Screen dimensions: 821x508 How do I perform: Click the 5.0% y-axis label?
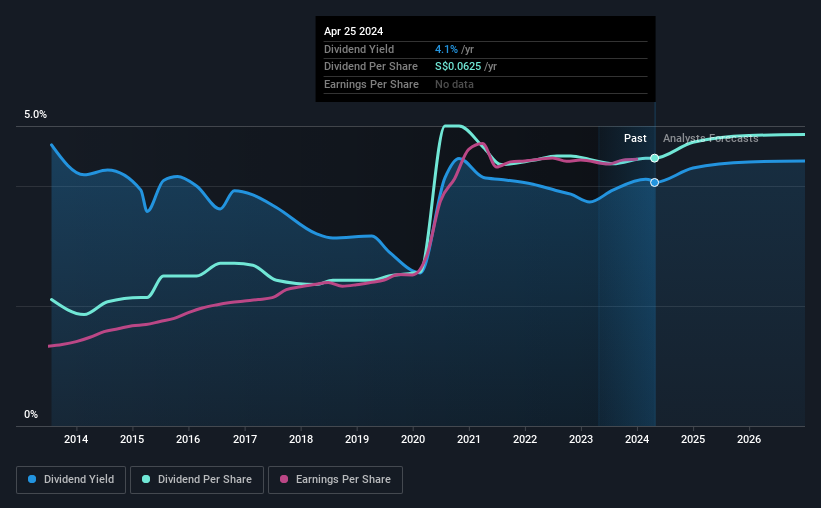[x=35, y=114]
